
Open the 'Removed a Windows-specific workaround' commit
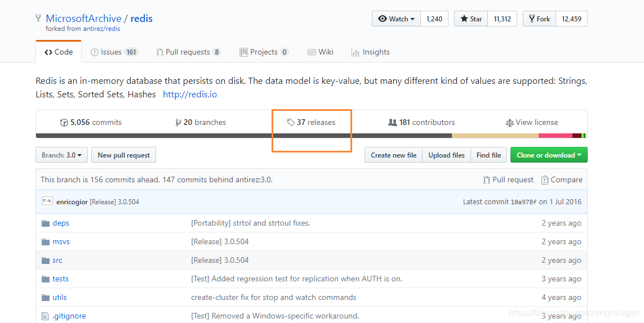pyautogui.click(x=275, y=316)
